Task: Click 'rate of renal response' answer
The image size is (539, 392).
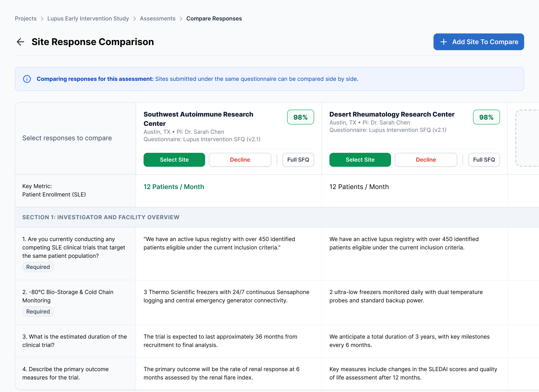Action: click(221, 373)
